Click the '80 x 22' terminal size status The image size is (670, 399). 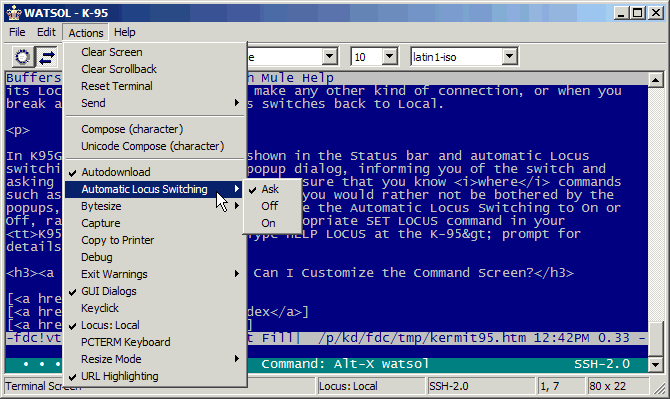coord(618,386)
